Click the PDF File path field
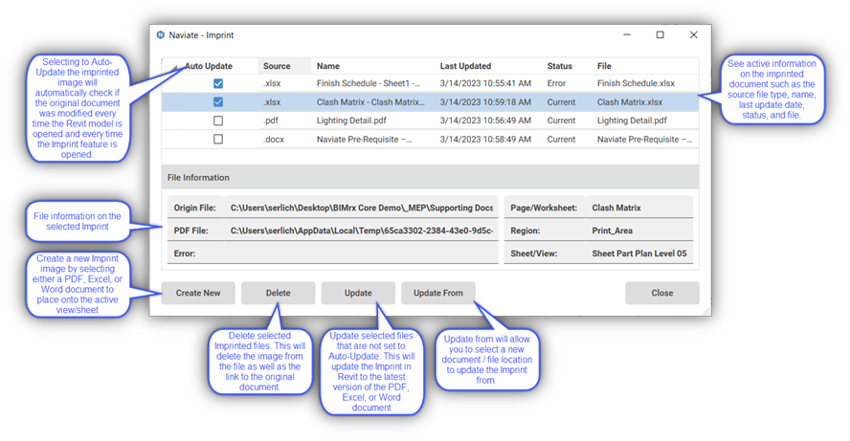850x441 pixels. [361, 230]
